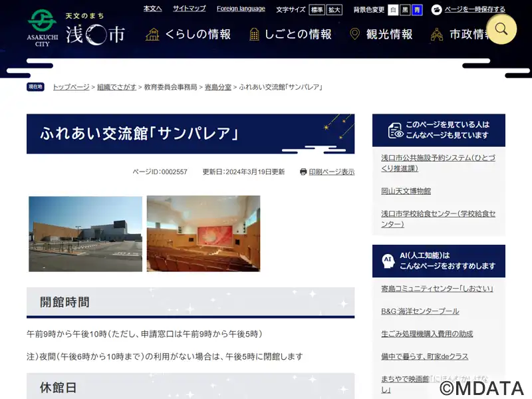Open the サイトマップ link
532x399 pixels.
tap(189, 9)
